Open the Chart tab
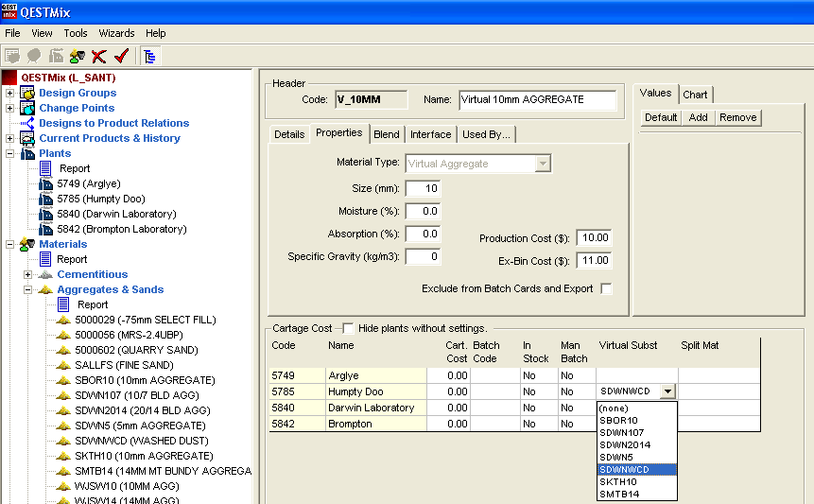The height and width of the screenshot is (504, 814). pyautogui.click(x=695, y=95)
